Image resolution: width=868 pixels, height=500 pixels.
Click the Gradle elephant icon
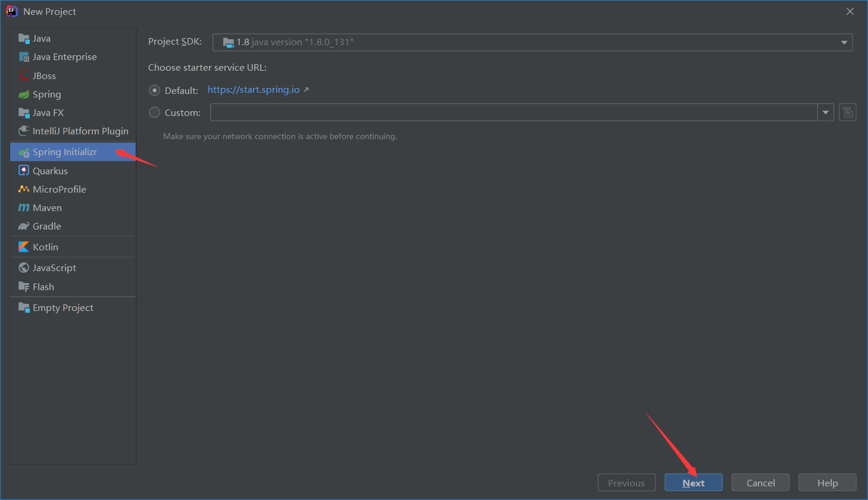pyautogui.click(x=24, y=226)
